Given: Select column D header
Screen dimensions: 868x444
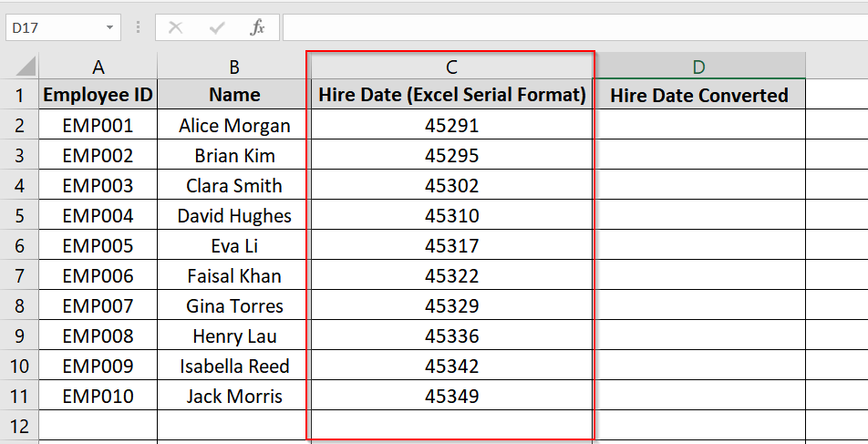Looking at the screenshot, I should click(x=699, y=66).
